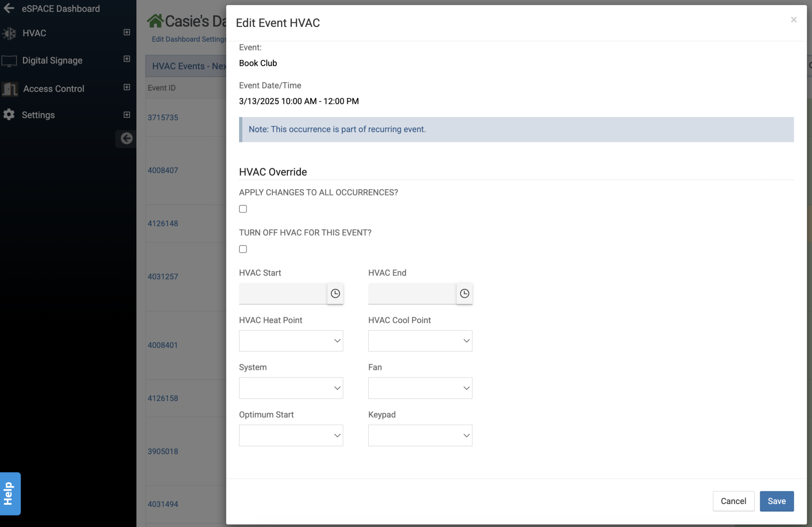Select the Digital Signage sidebar icon
Screen dimensions: 812x527
[10, 60]
